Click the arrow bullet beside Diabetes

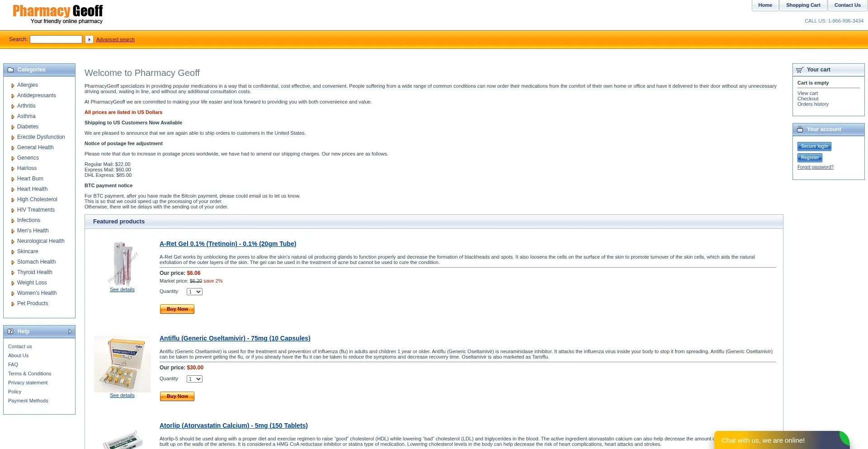click(x=13, y=127)
